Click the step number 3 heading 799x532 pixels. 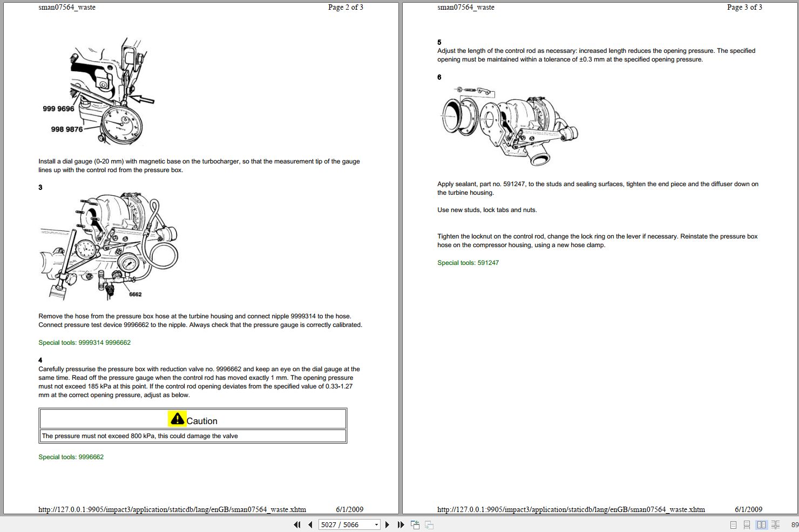tap(40, 187)
